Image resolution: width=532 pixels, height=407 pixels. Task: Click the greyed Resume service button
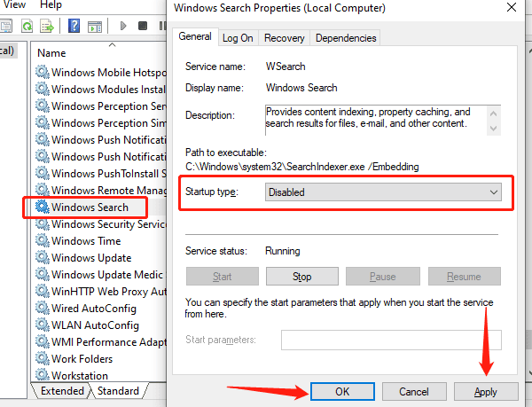(x=464, y=277)
